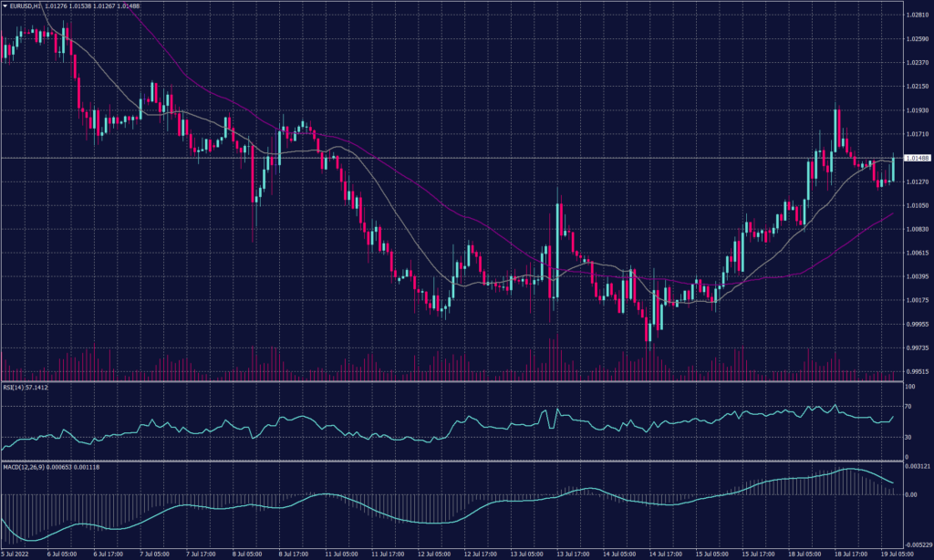Click the RSI 100 scale label
Screen dimensions: 934x560
[x=910, y=387]
